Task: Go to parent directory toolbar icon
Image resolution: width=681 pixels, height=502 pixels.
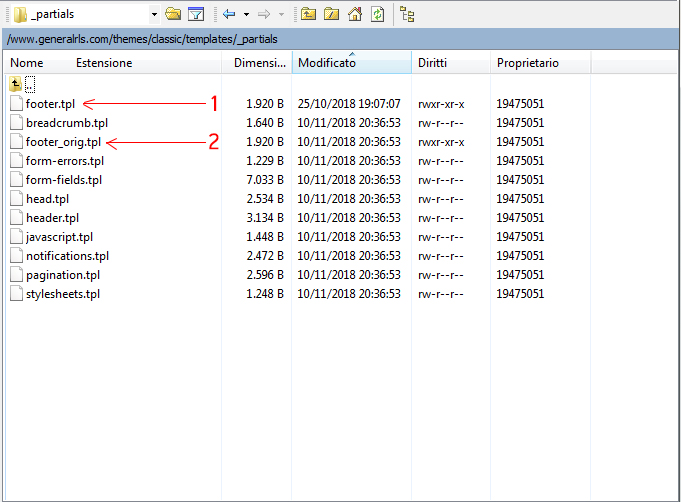Action: [308, 14]
